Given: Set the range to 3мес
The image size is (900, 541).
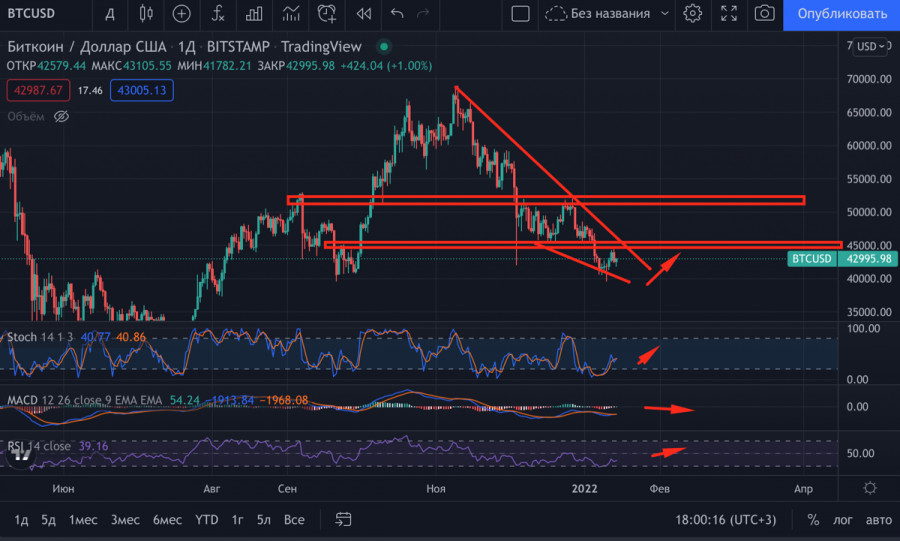Looking at the screenshot, I should 125,520.
